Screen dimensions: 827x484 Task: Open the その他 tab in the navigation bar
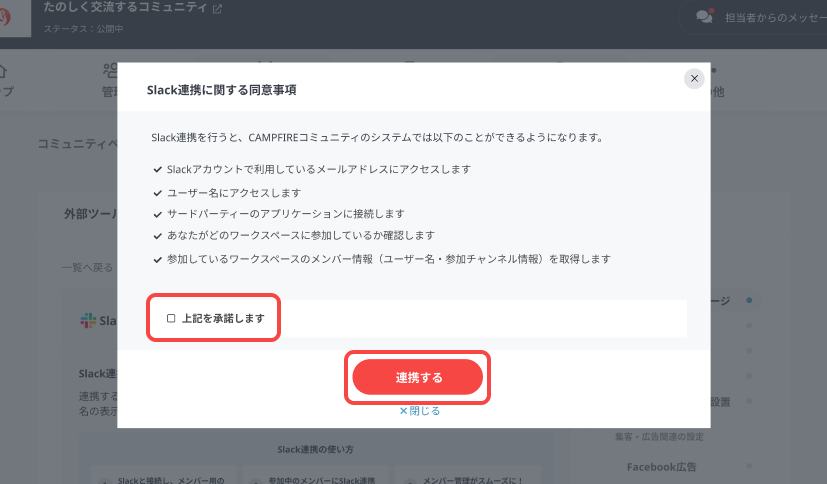[x=714, y=91]
